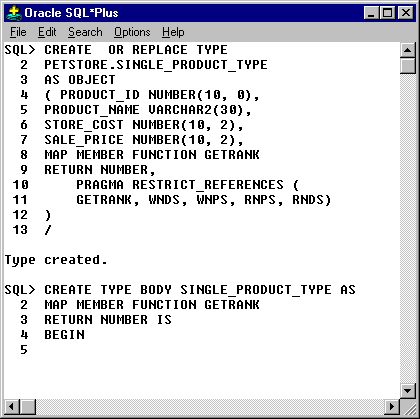The image size is (420, 419).
Task: Open the Help menu
Action: pyautogui.click(x=173, y=32)
